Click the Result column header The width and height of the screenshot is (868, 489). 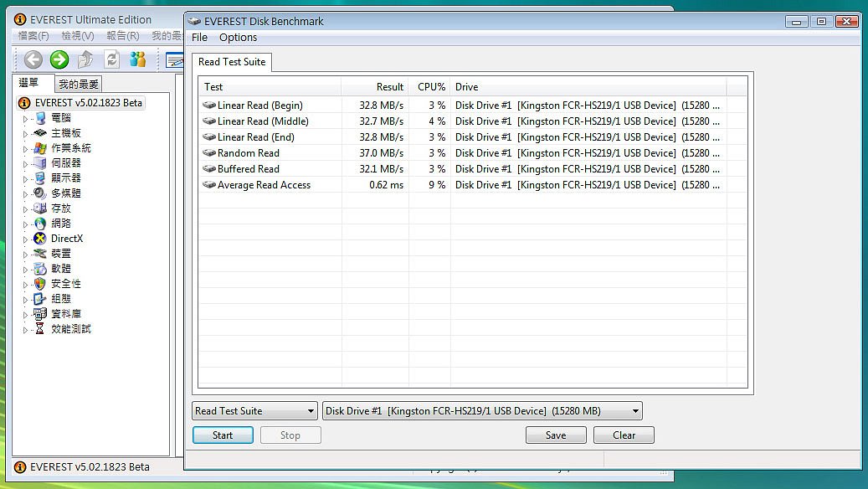point(375,87)
